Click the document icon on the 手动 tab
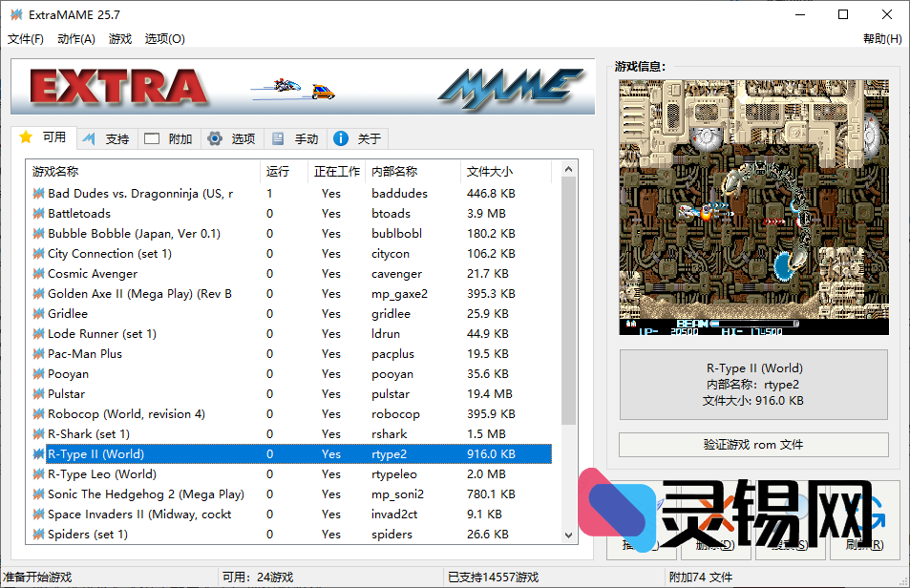 pyautogui.click(x=278, y=138)
